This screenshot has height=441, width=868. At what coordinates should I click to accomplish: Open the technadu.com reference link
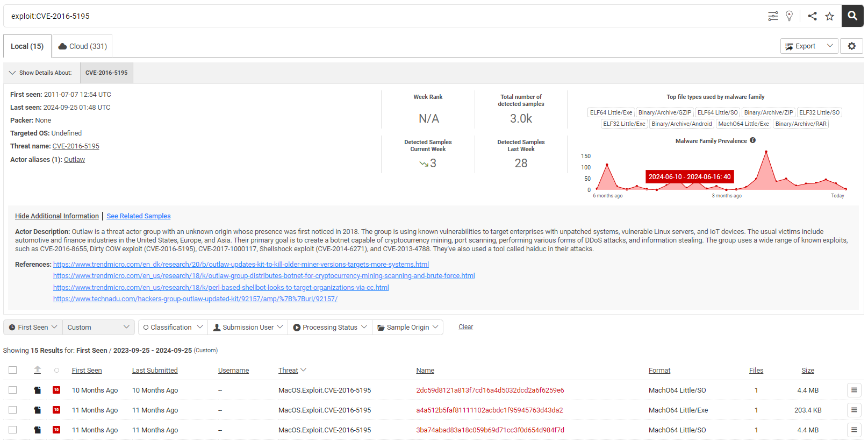[195, 299]
